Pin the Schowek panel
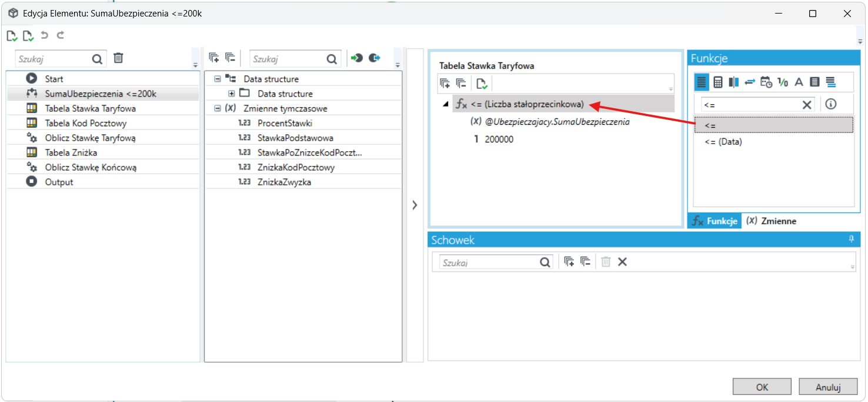Screen dimensions: 868x402 (x=851, y=239)
